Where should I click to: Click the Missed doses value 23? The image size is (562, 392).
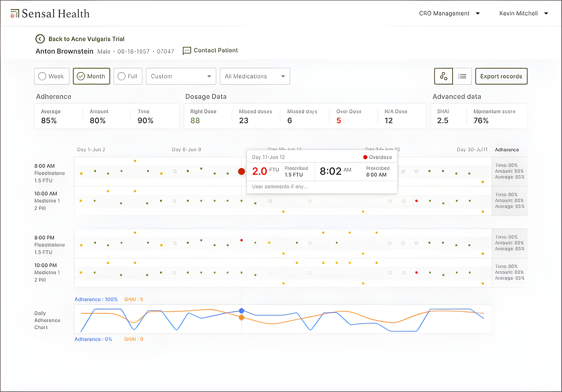pyautogui.click(x=244, y=120)
